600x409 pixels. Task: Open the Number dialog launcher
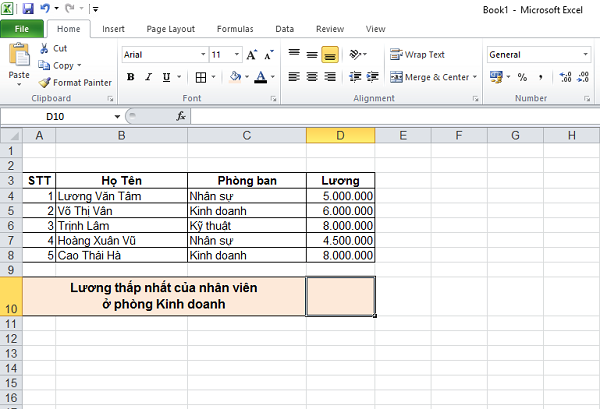tap(587, 99)
